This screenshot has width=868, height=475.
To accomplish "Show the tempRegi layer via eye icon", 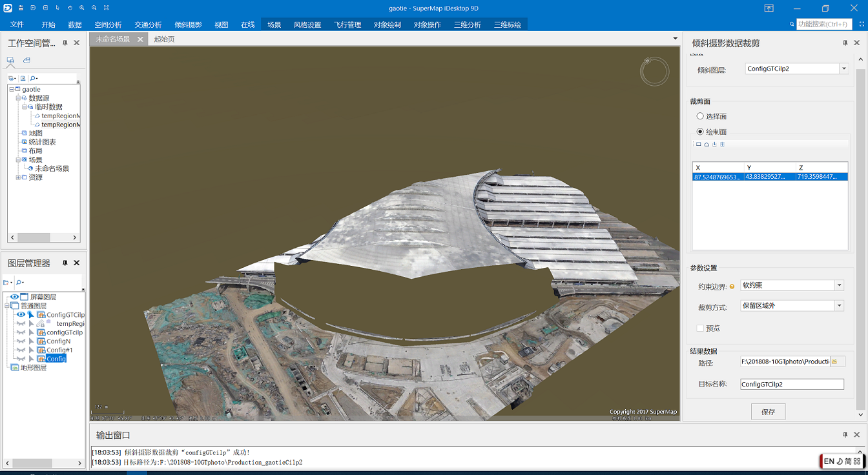I will pos(21,323).
